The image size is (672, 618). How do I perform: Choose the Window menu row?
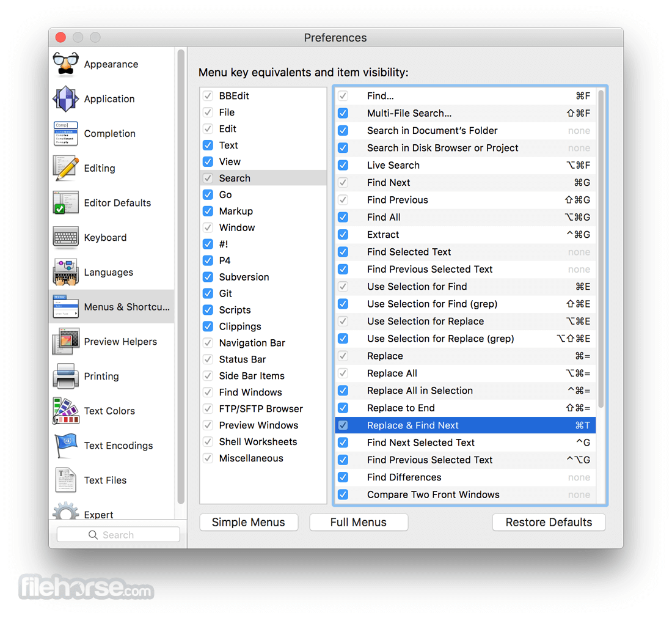pyautogui.click(x=263, y=228)
